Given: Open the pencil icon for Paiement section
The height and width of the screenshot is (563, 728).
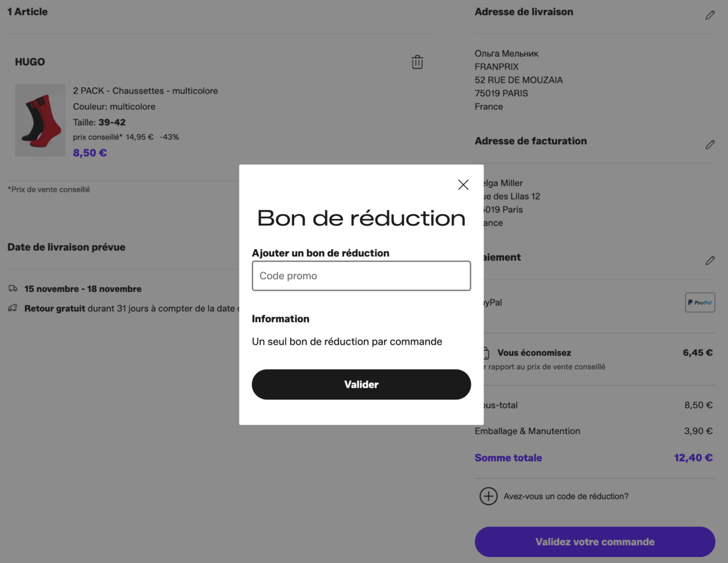Looking at the screenshot, I should [x=710, y=260].
